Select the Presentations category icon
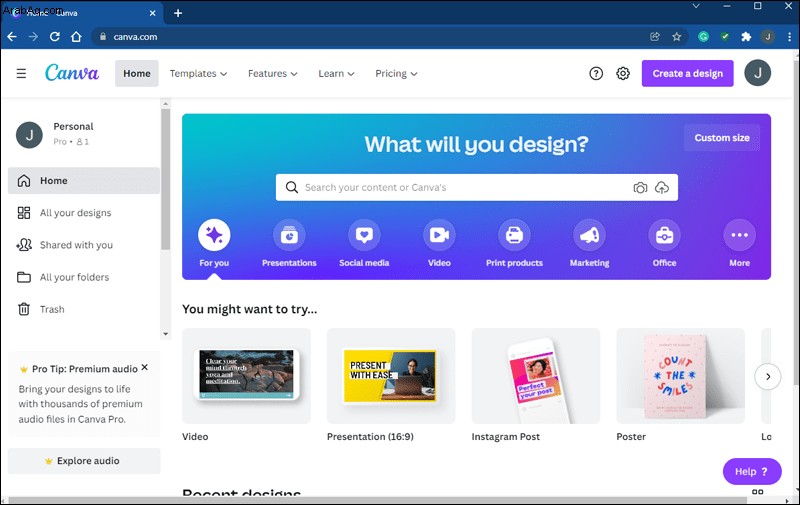Viewport: 800px width, 505px height. pos(289,235)
